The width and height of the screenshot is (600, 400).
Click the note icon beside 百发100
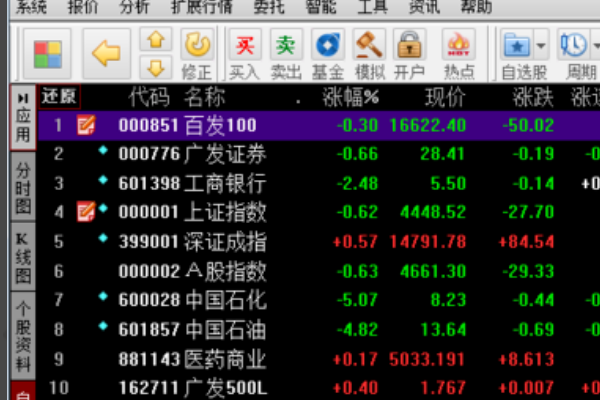tap(86, 126)
